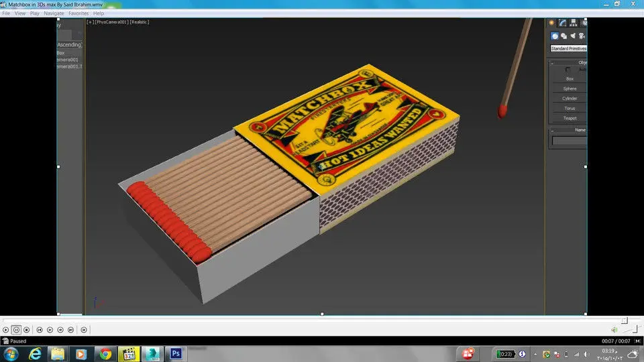644x362 pixels.
Task: Select the Box item in scene list
Action: click(x=61, y=53)
